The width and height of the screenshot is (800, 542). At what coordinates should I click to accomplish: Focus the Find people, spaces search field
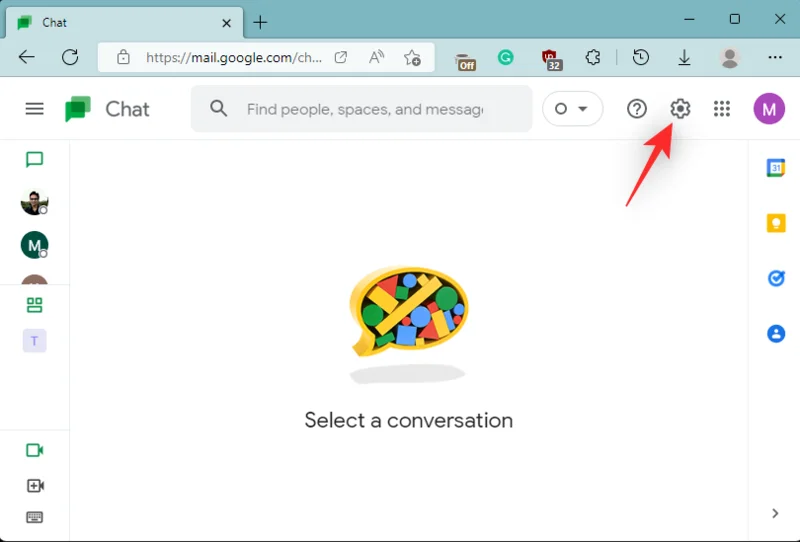362,109
